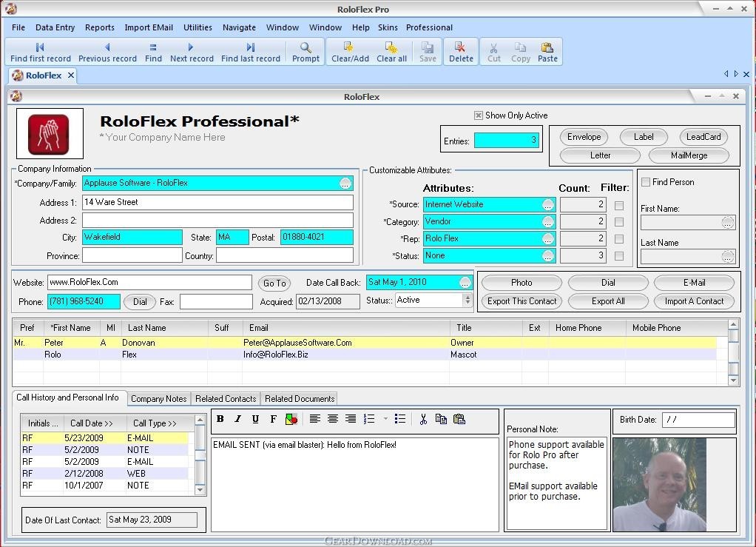Insert bulleted list in notes
This screenshot has width=756, height=547.
tap(399, 419)
